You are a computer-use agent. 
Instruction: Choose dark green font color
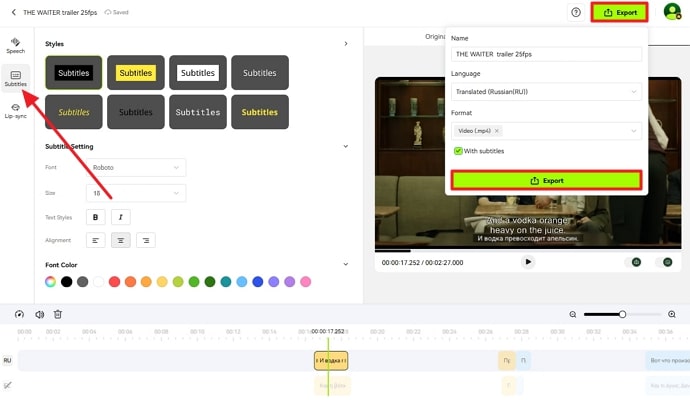click(x=210, y=282)
